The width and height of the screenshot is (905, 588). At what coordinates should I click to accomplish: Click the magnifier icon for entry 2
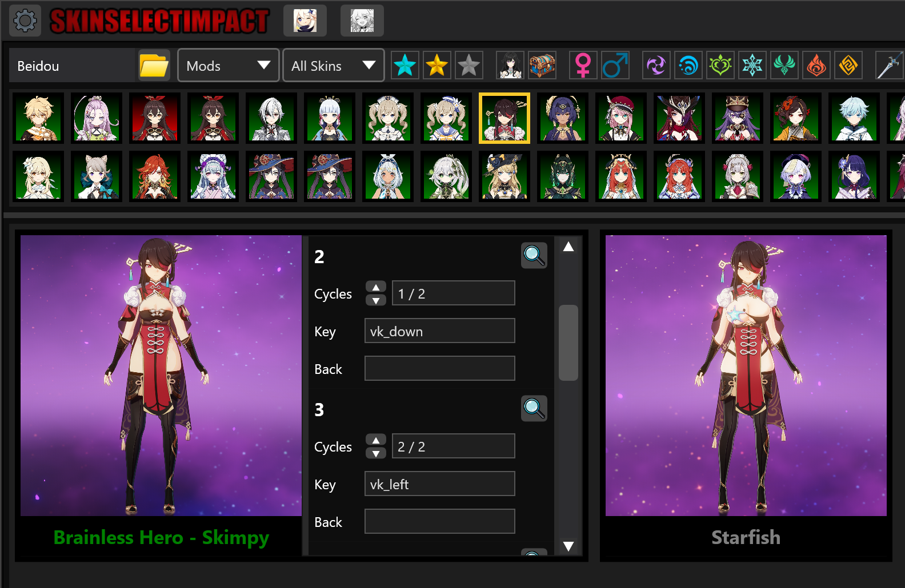[x=534, y=255]
